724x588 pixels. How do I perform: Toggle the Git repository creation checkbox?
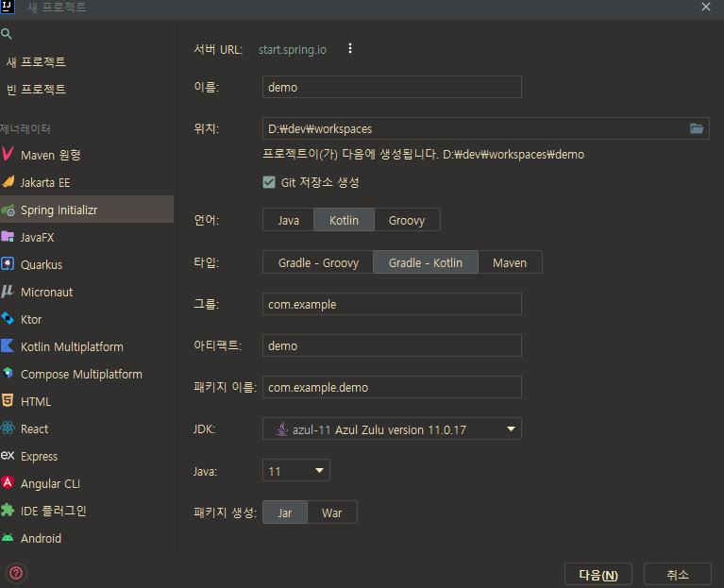click(x=269, y=182)
